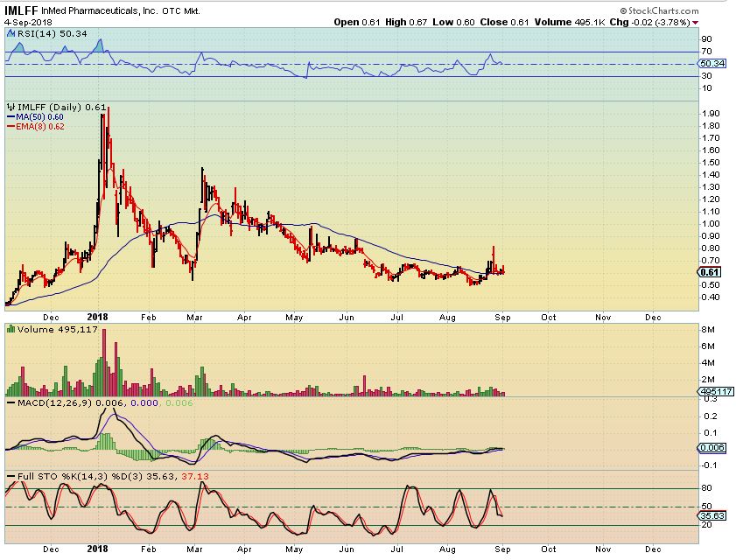Click the 495117 volume value tag

(x=715, y=391)
